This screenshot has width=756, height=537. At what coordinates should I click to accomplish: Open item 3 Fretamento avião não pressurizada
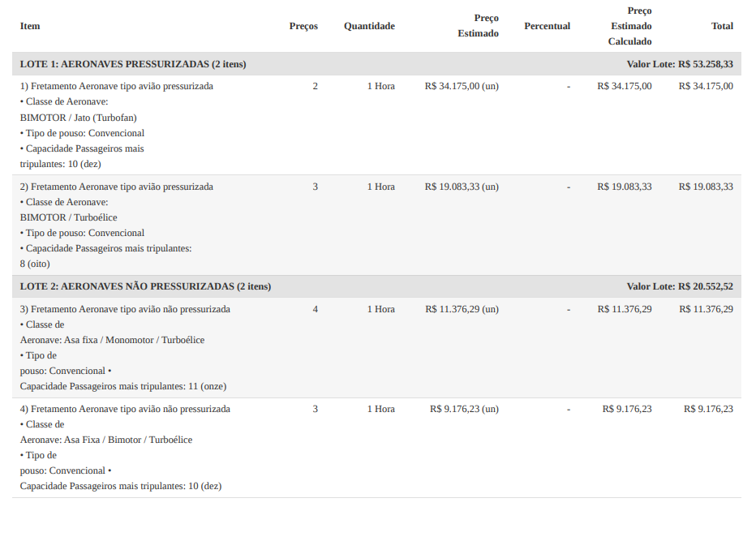125,309
